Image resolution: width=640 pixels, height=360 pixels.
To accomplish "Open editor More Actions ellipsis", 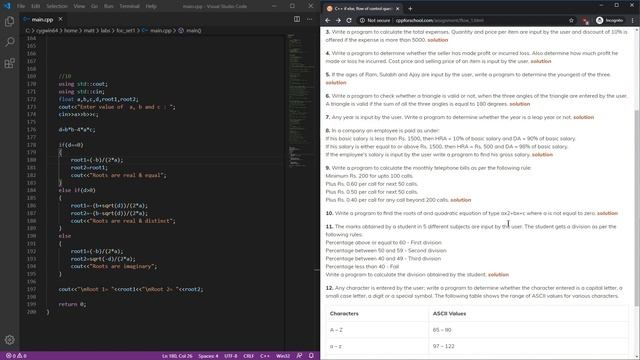I will point(309,19).
